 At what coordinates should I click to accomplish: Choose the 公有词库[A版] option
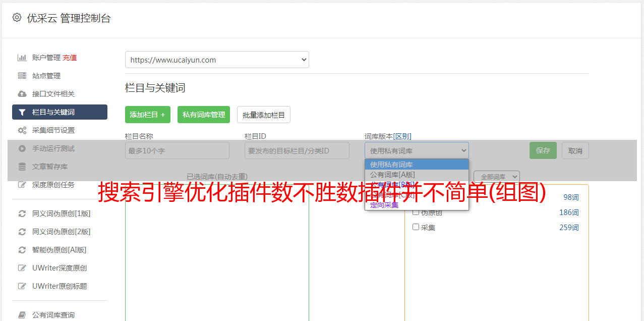click(x=417, y=175)
